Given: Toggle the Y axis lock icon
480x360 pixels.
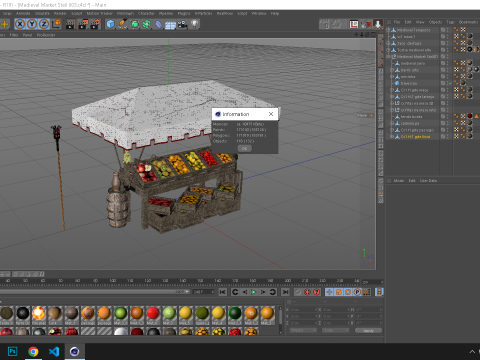Looking at the screenshot, I should click(x=32, y=24).
